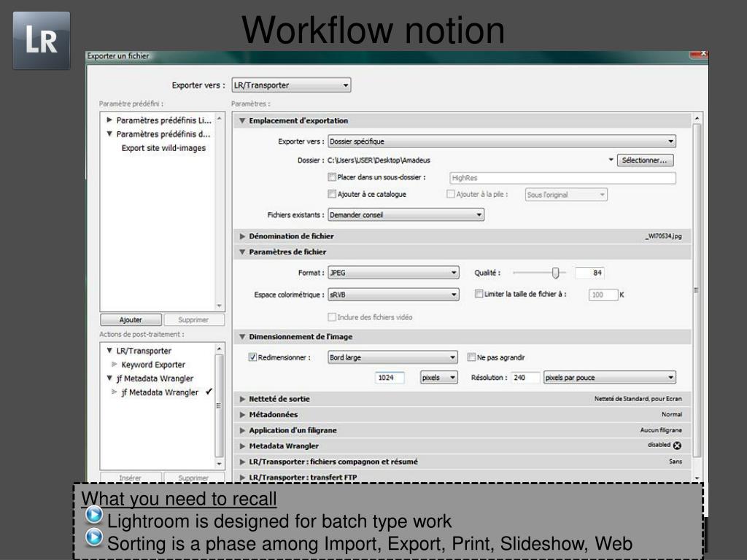The image size is (747, 560).
Task: Select checked 'jf Metadata Wrangler' child action
Action: point(160,392)
